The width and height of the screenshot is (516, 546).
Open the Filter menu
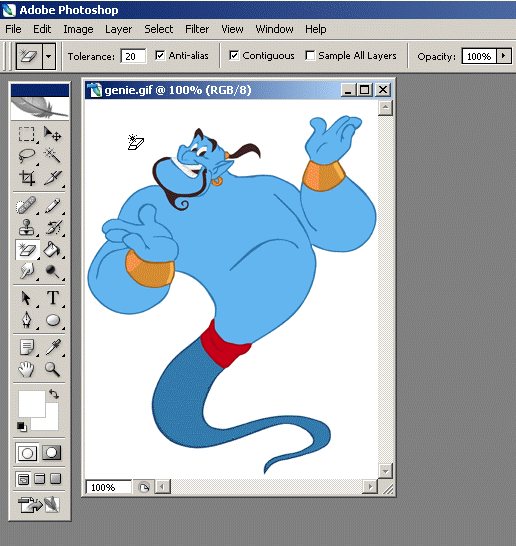pos(197,29)
